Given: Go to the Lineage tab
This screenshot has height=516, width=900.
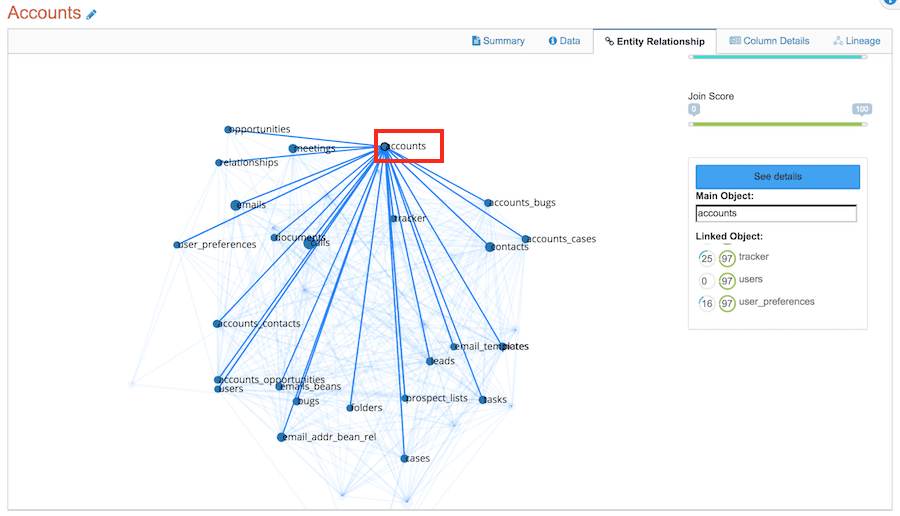Looking at the screenshot, I should (857, 41).
